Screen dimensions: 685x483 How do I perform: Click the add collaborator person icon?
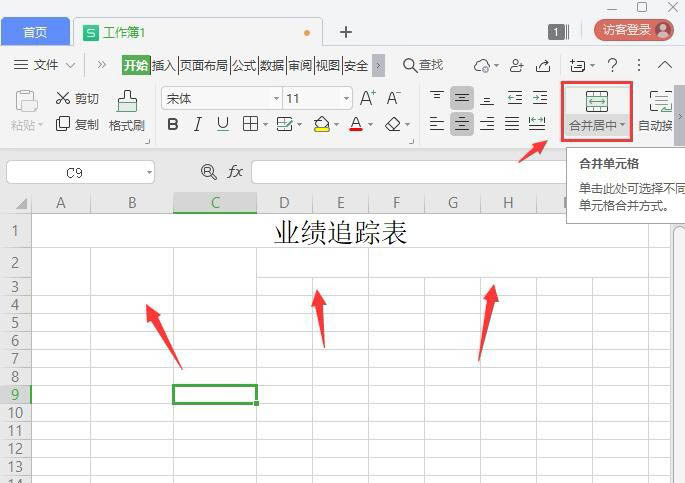516,66
